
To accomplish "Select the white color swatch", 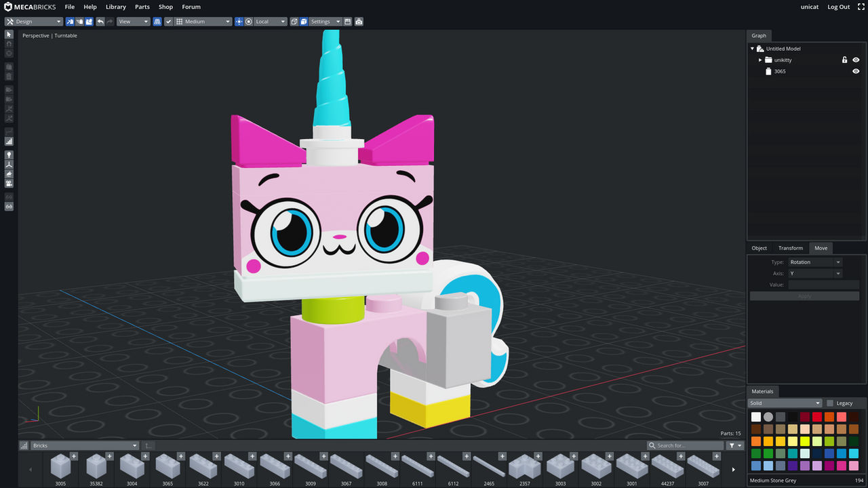I will (x=756, y=417).
